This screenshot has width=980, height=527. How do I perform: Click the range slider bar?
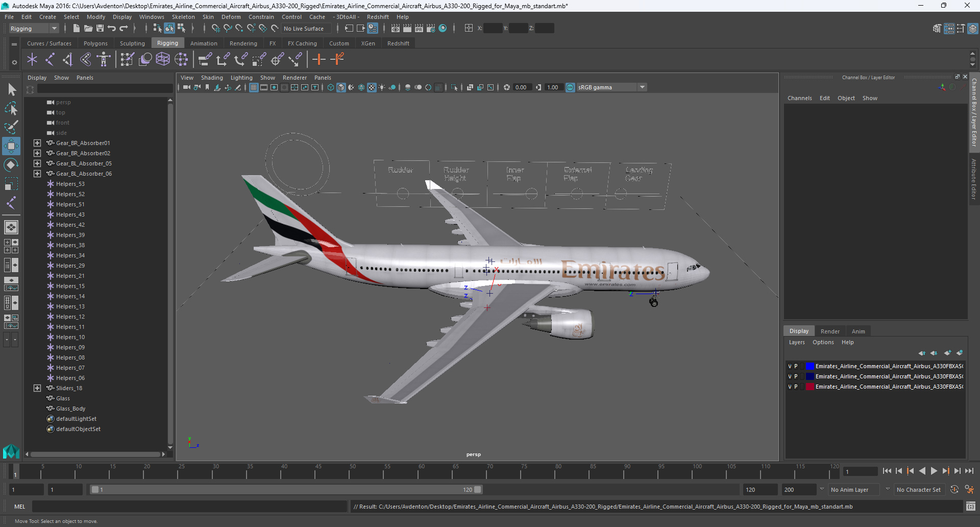(x=285, y=490)
